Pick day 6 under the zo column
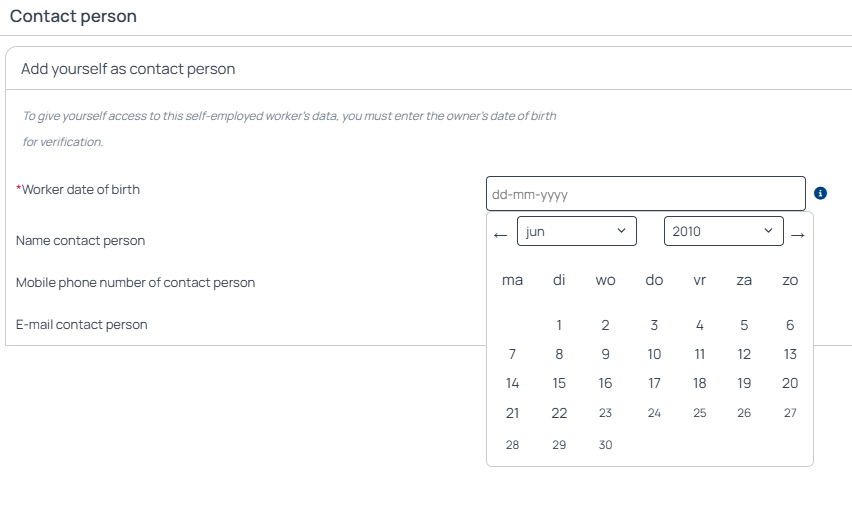Screen dimensions: 852x520 790,325
